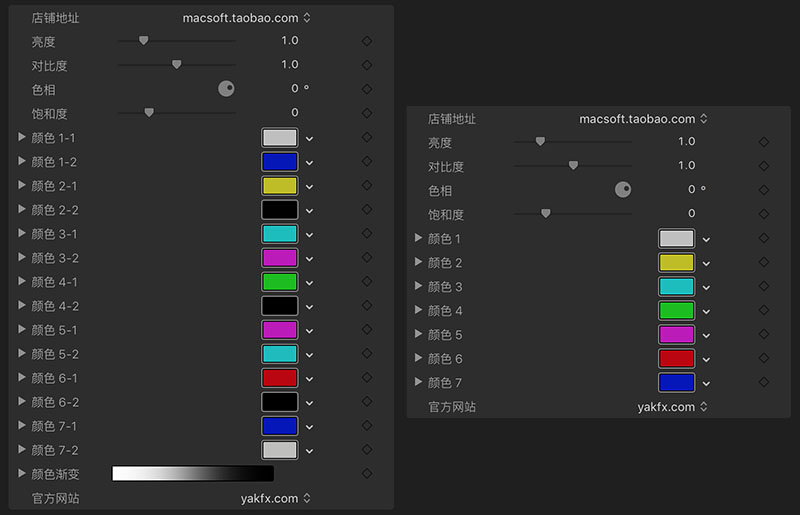Viewport: 800px width, 515px height.
Task: Add keyframe on 颜色 3 row
Action: click(x=763, y=286)
